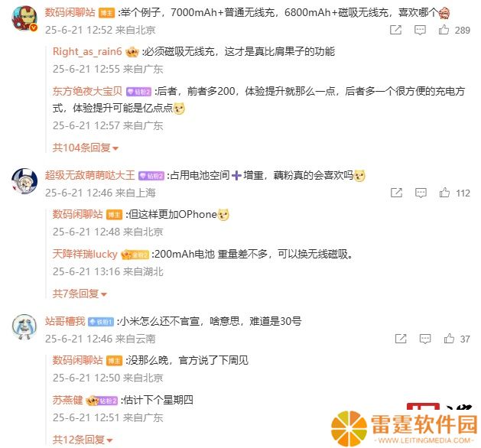Click the Iron Man avatar of 数码闲聊站
Viewport: 481px width, 448px height.
[x=24, y=18]
